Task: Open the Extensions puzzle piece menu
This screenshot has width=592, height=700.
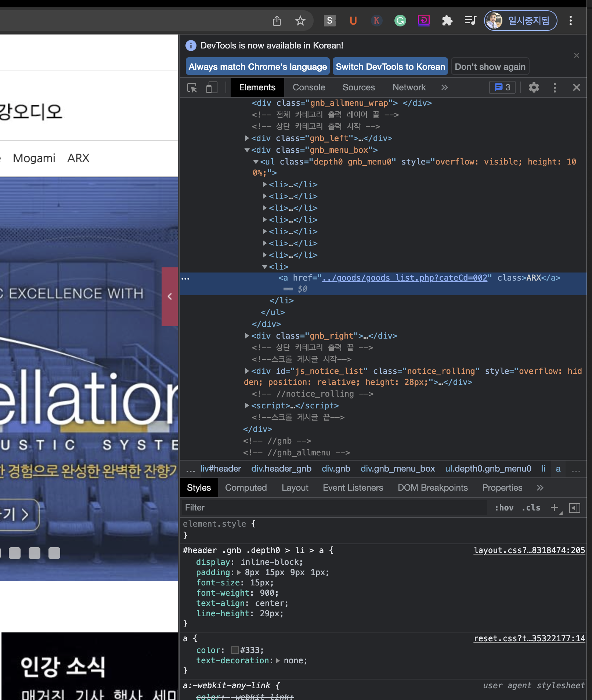Action: click(x=447, y=21)
